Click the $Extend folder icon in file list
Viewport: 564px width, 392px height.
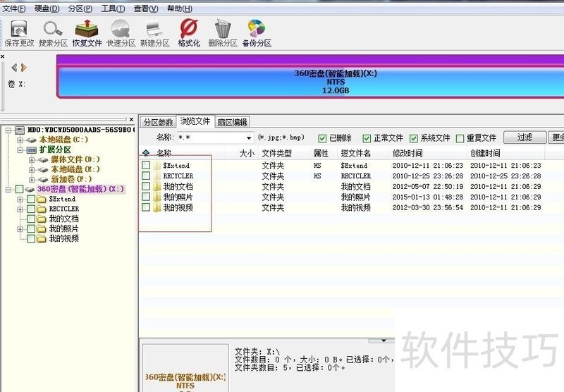pyautogui.click(x=157, y=166)
